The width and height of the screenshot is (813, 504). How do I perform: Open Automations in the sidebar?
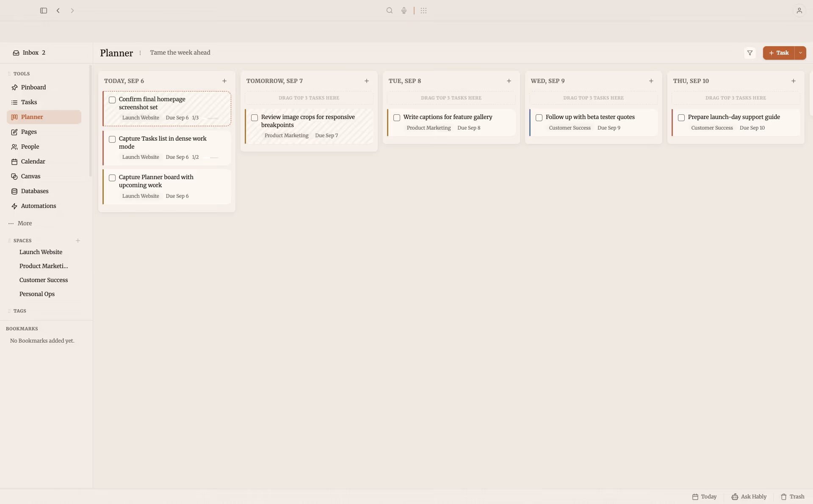click(x=44, y=206)
